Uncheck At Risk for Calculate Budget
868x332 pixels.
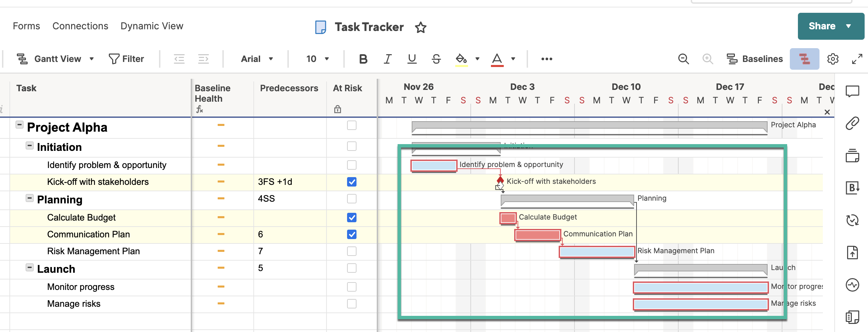351,218
